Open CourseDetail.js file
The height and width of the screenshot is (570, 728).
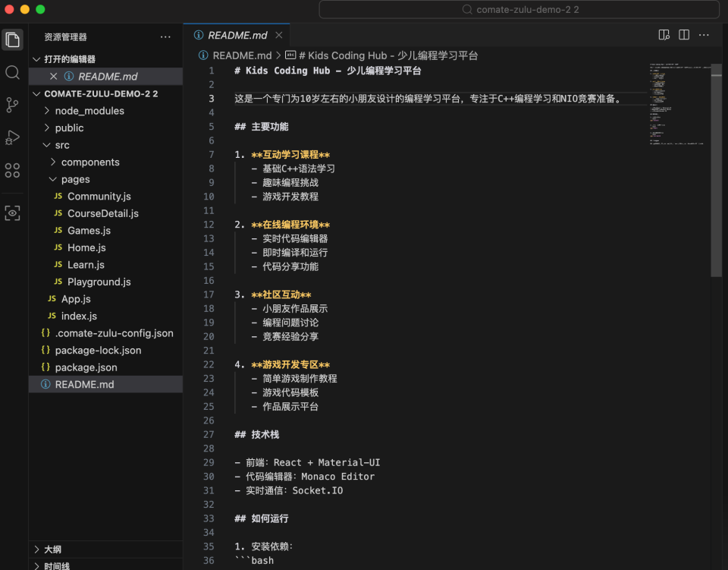coord(106,214)
